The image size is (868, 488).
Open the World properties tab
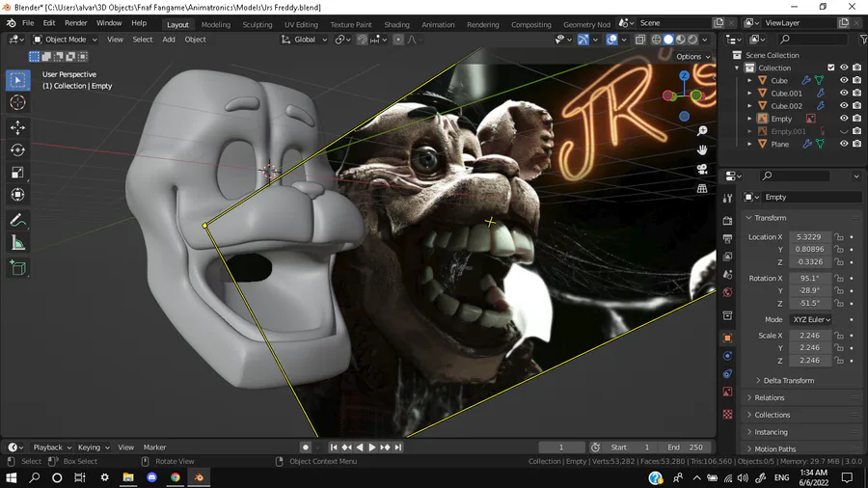(x=727, y=292)
